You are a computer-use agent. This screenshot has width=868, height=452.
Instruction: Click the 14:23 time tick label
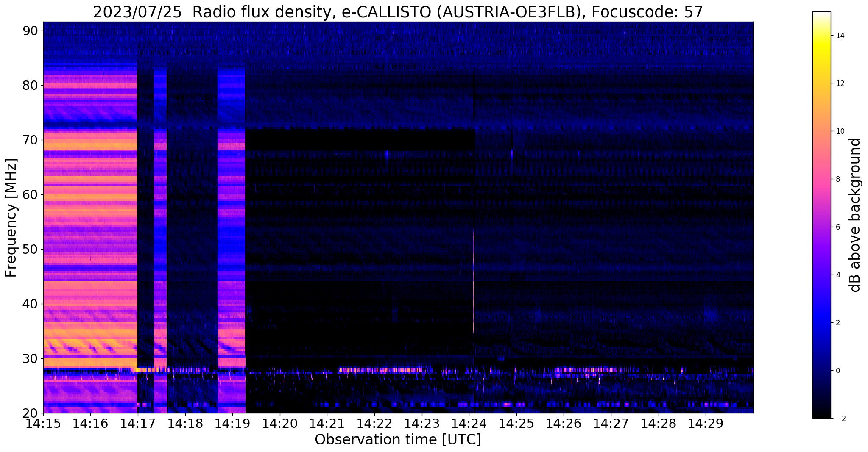tap(421, 423)
